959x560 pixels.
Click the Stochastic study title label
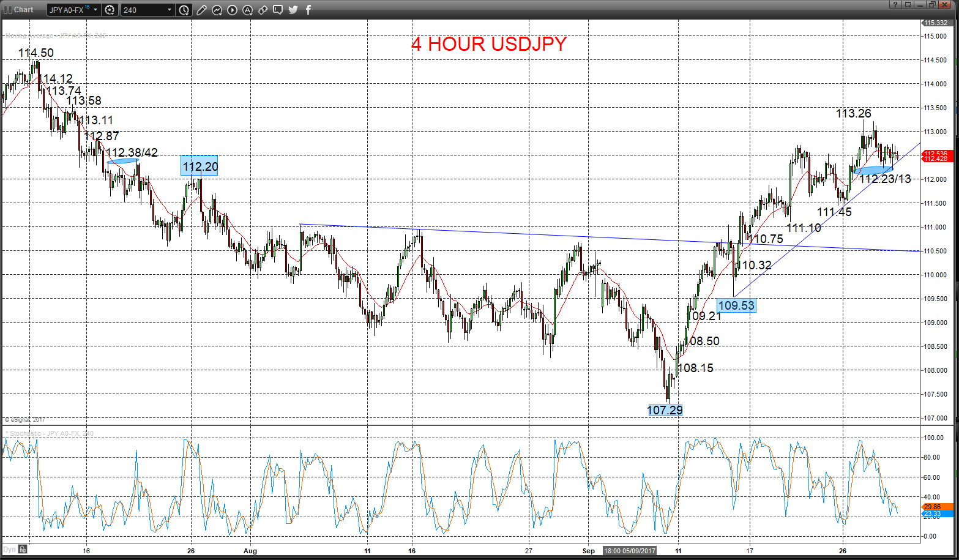tap(50, 433)
